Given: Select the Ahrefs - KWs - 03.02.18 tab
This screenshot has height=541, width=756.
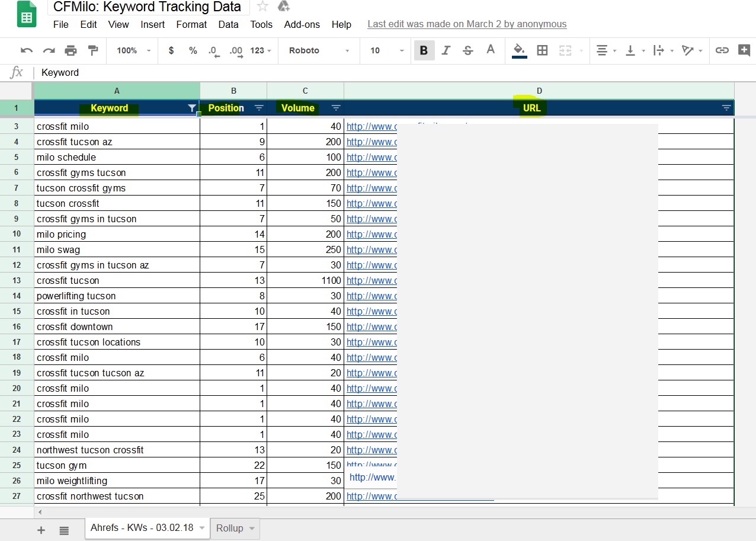Looking at the screenshot, I should 142,527.
